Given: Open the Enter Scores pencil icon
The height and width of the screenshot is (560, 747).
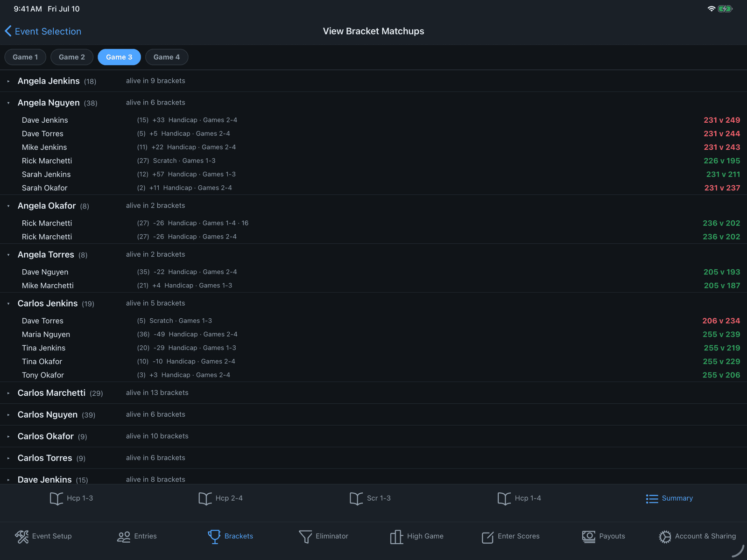Looking at the screenshot, I should pyautogui.click(x=487, y=537).
